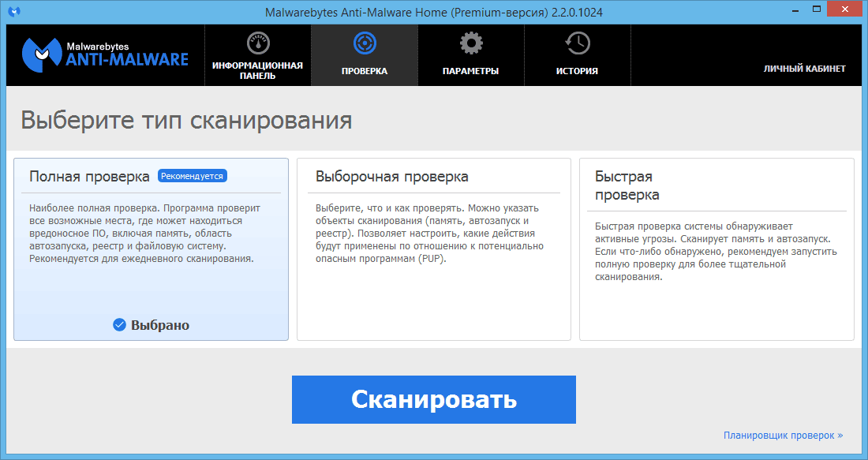Click the dashboard gauge icon
Image resolution: width=868 pixels, height=460 pixels.
point(258,43)
